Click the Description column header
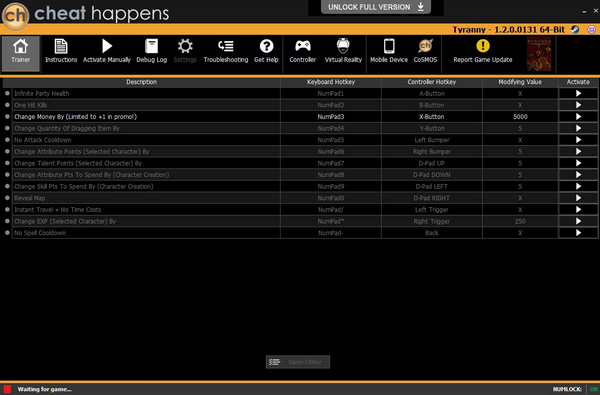The image size is (600, 395). click(142, 82)
